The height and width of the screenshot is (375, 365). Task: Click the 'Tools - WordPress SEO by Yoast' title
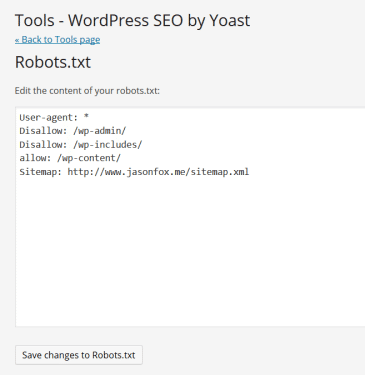point(132,21)
